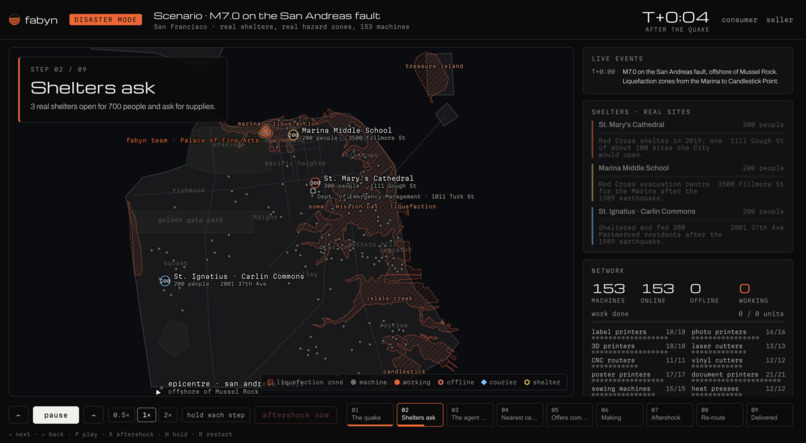Click the 153 MACHINES stat
The width and height of the screenshot is (806, 443).
click(609, 292)
